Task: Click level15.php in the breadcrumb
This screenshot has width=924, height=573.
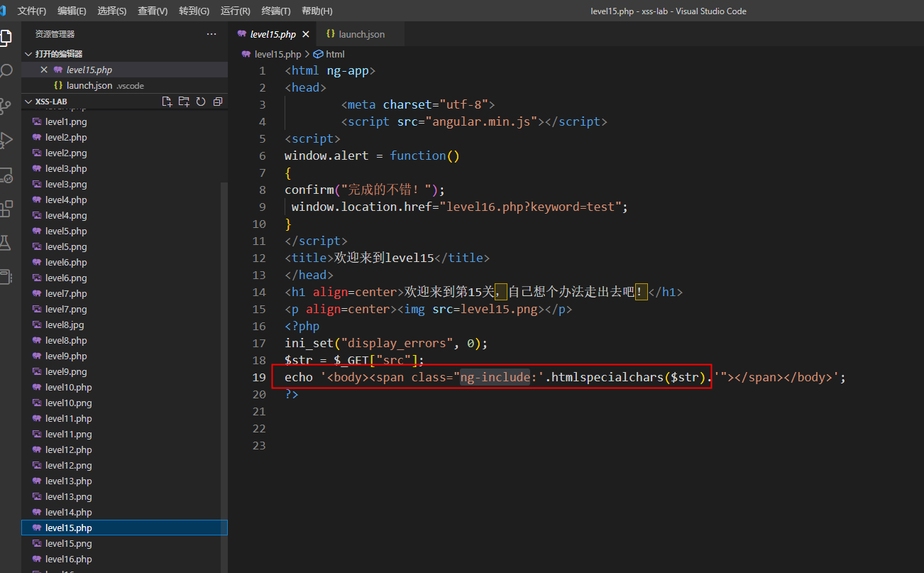Action: (x=277, y=54)
